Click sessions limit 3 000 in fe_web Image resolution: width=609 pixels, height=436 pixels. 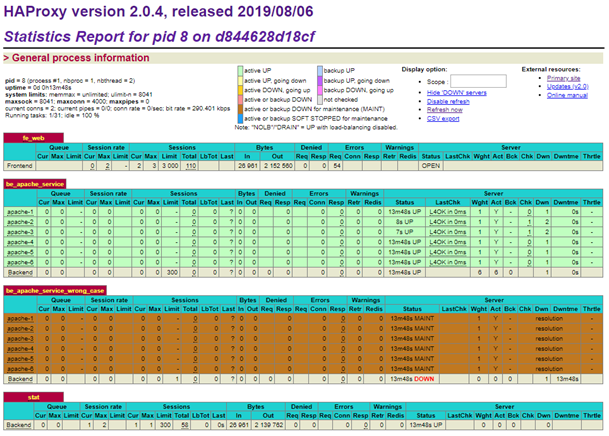170,166
